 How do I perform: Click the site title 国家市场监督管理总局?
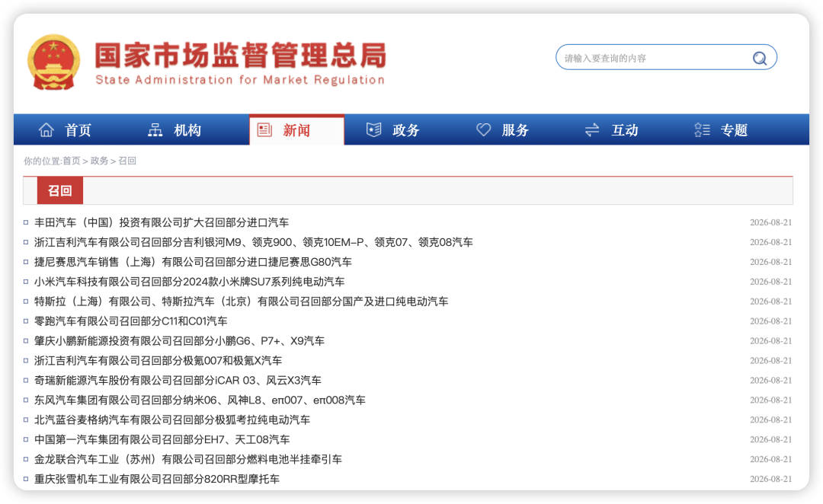pos(240,55)
